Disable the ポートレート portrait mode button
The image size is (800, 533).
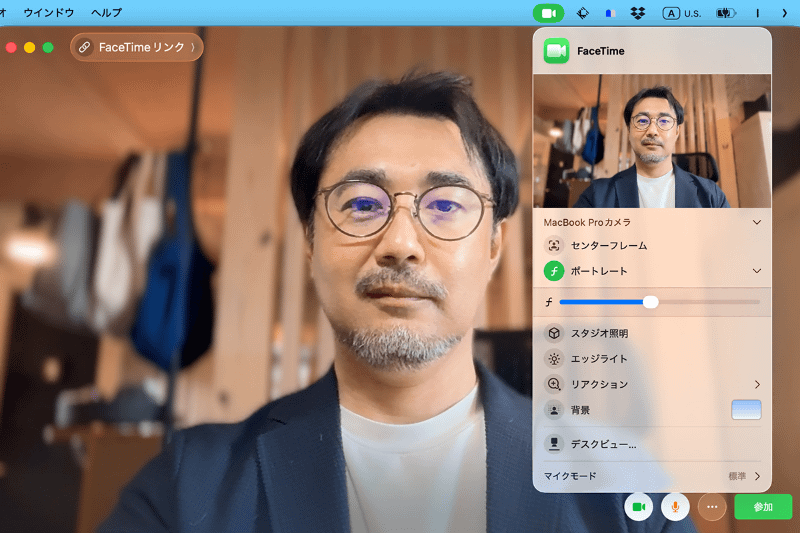(554, 271)
